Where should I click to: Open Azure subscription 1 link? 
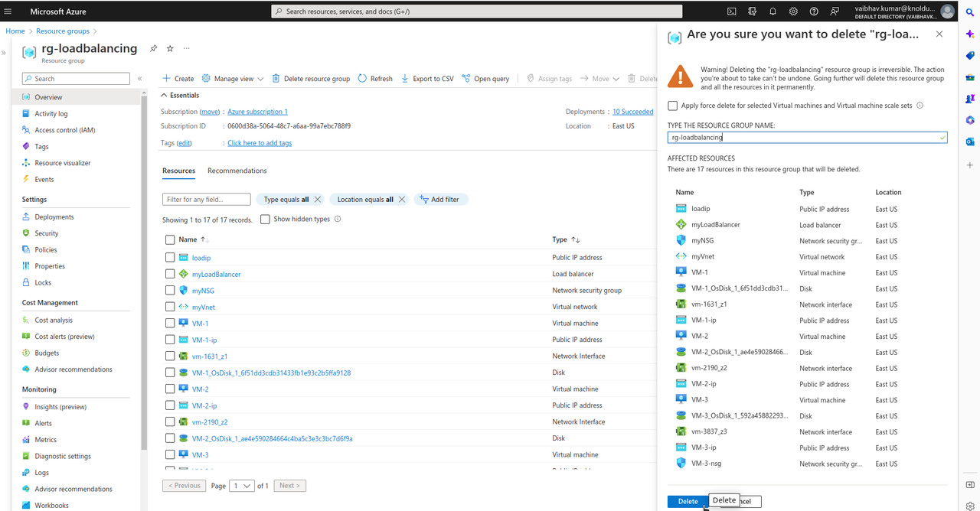tap(257, 112)
